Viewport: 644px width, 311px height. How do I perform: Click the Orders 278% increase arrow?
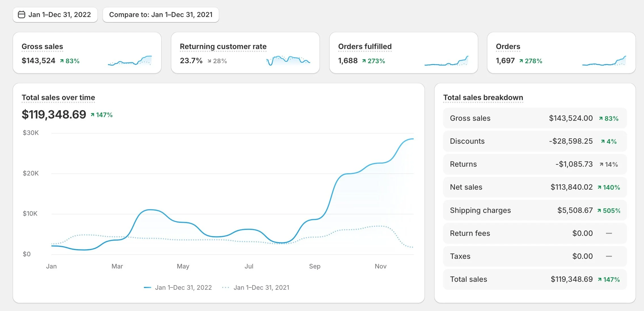coord(521,61)
